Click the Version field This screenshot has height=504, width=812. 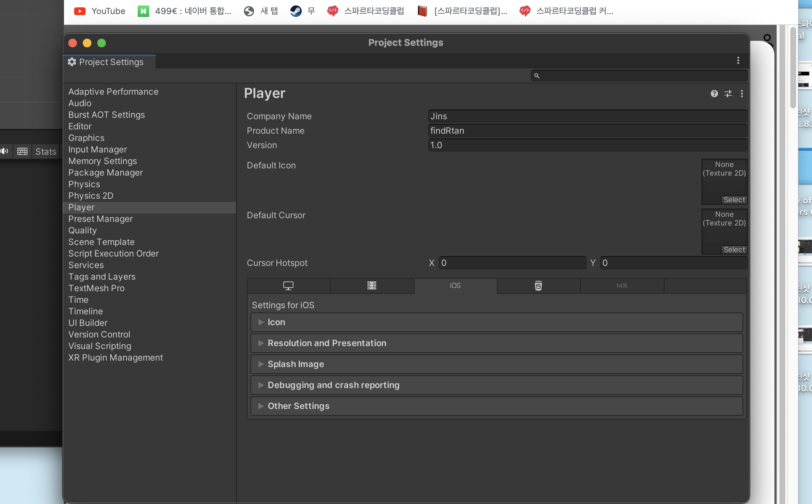588,145
